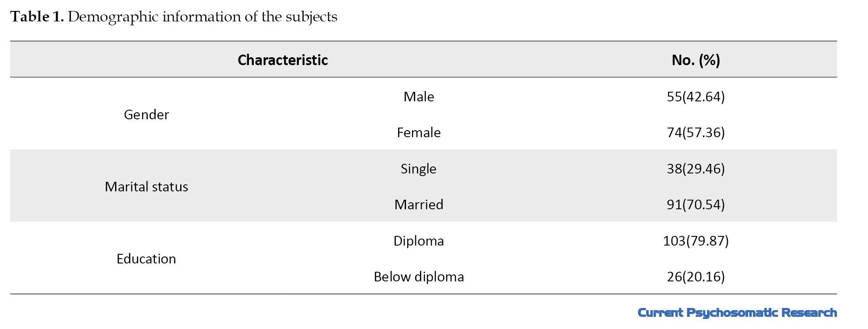Select the value 103(79.87)
Screen dimensions: 868x329
pos(696,241)
